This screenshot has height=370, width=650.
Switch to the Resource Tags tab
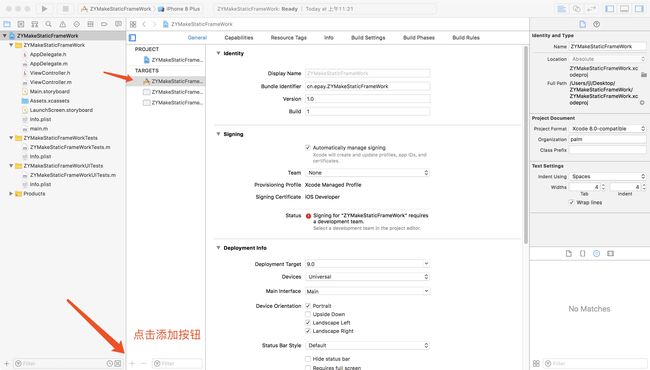[289, 38]
